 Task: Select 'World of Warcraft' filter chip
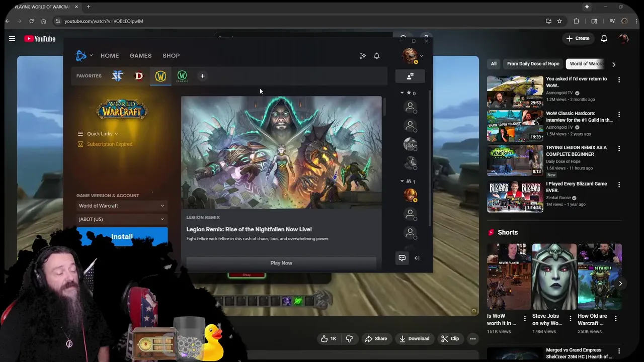[x=586, y=64]
